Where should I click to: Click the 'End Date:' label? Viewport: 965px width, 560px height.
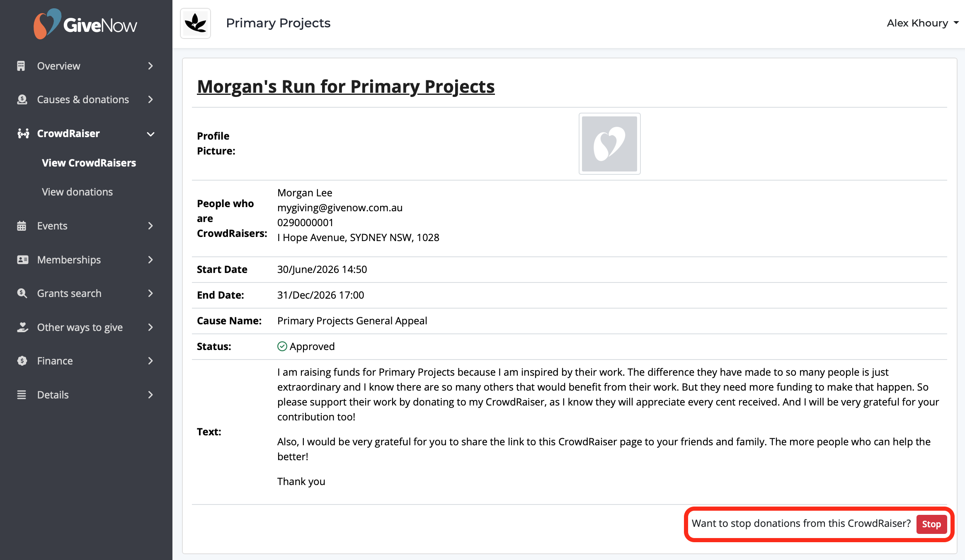tap(220, 295)
